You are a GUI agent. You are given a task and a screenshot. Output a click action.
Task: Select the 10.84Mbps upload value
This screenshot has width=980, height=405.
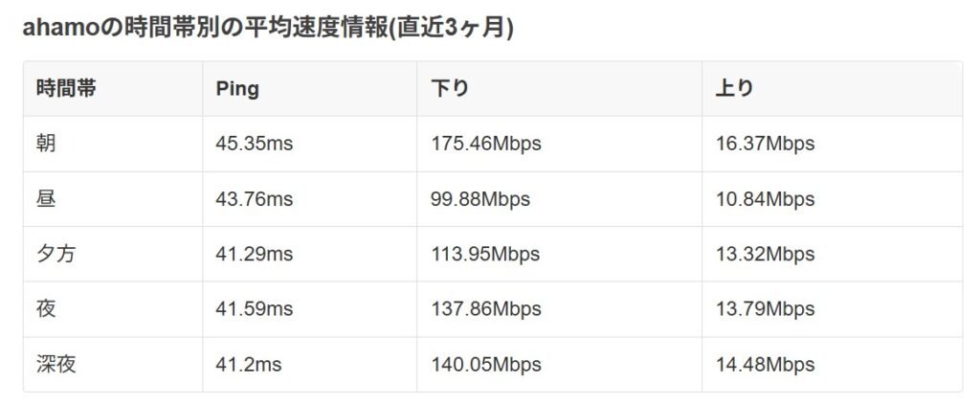(765, 199)
